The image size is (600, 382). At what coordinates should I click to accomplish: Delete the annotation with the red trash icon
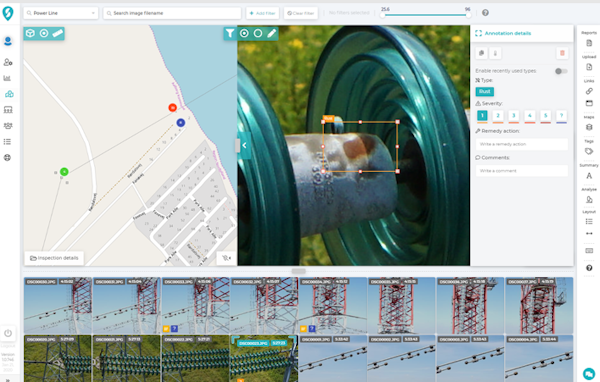[562, 53]
